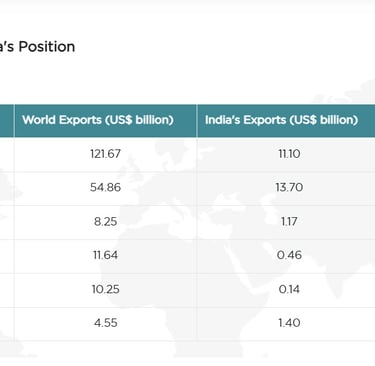Select the 8.25 world exports cell
375x366 pixels.
tap(105, 222)
